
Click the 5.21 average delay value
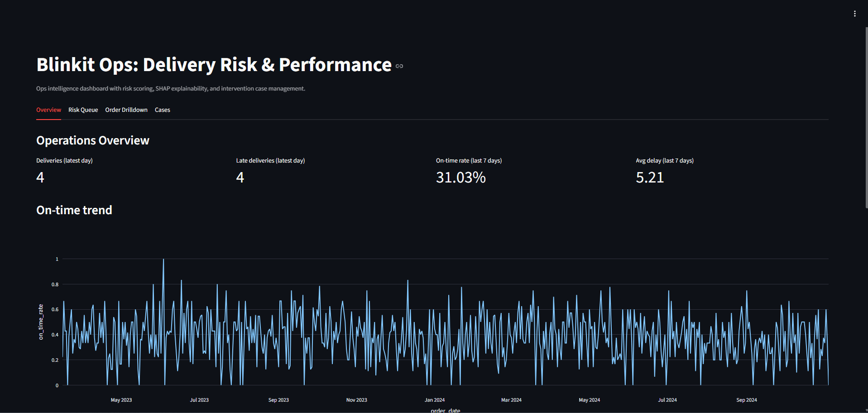coord(650,178)
